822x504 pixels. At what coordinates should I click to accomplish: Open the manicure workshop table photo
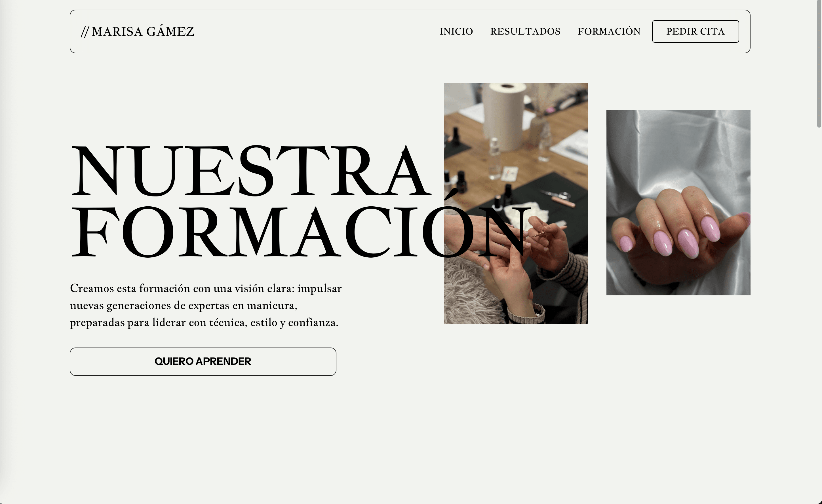tap(516, 203)
